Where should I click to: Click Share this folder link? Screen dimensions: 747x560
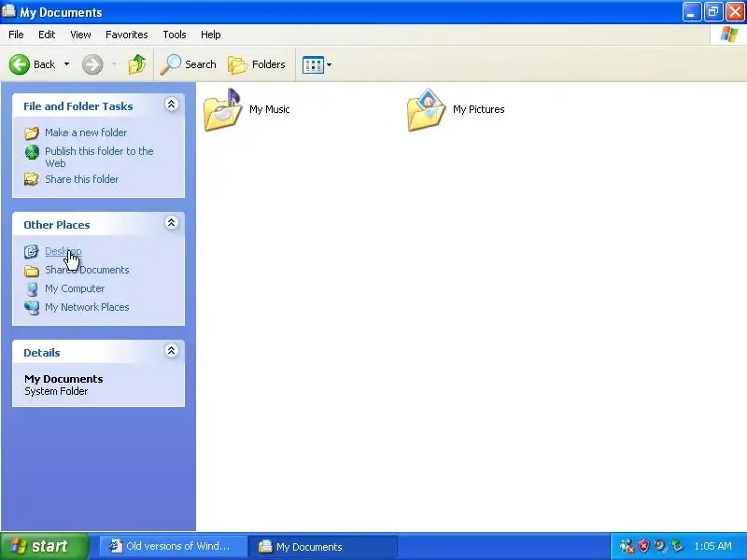click(82, 179)
